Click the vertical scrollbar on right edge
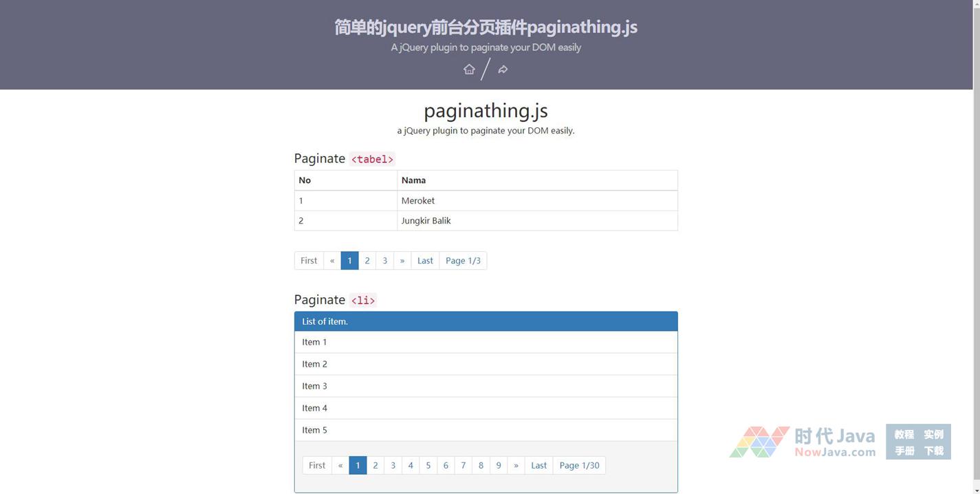The height and width of the screenshot is (494, 980). pos(976,206)
